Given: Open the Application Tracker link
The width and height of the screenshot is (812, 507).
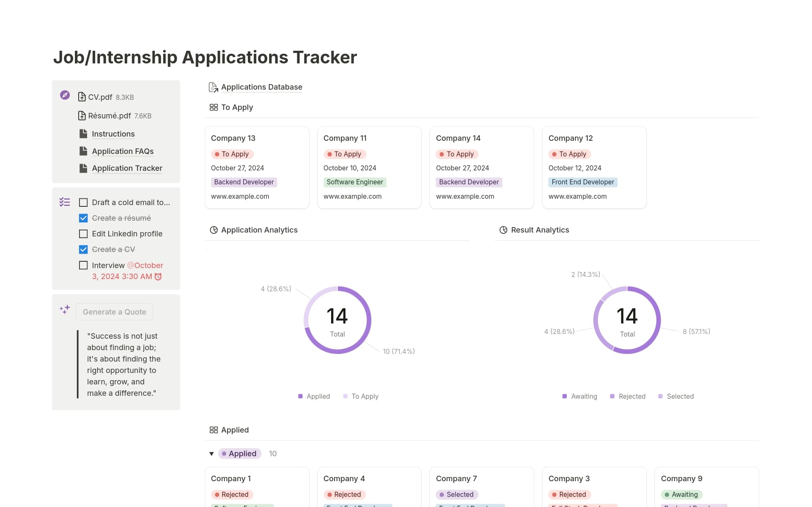Looking at the screenshot, I should [x=127, y=168].
